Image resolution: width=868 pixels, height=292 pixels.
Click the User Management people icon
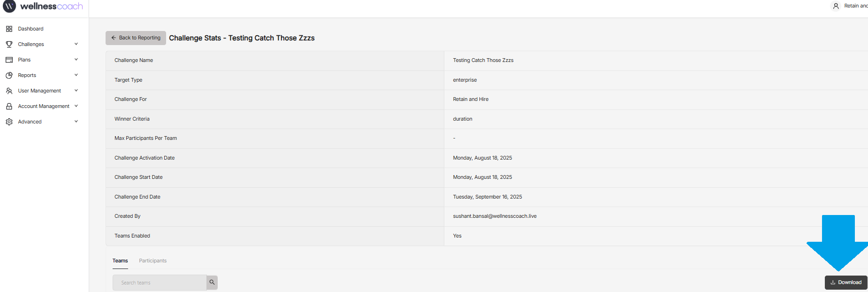(9, 91)
